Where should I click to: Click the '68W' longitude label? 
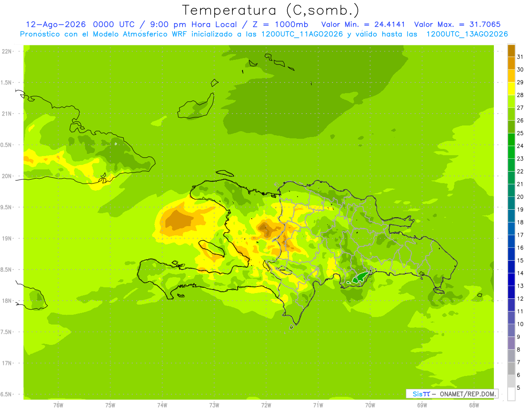474,405
